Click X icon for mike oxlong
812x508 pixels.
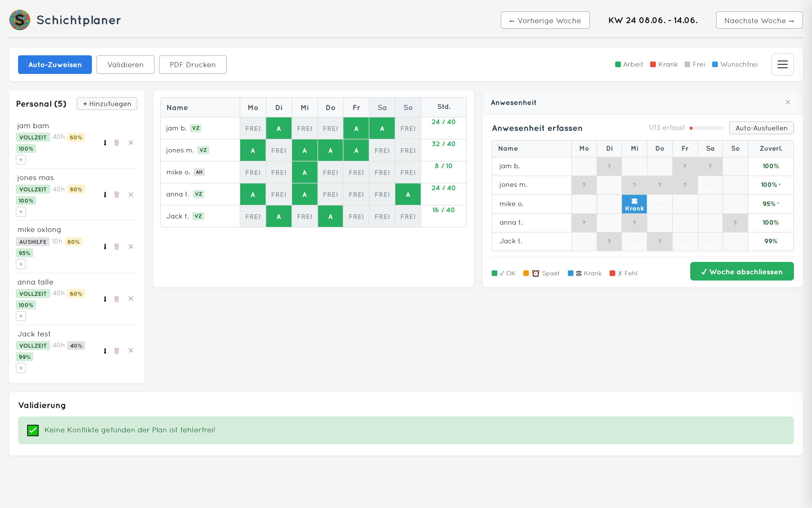pyautogui.click(x=131, y=247)
